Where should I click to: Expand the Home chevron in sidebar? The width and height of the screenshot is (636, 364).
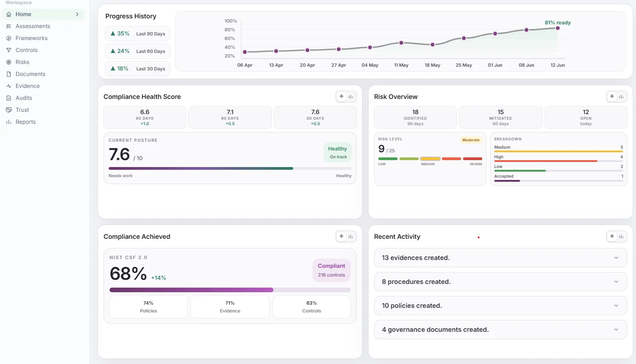pos(77,14)
